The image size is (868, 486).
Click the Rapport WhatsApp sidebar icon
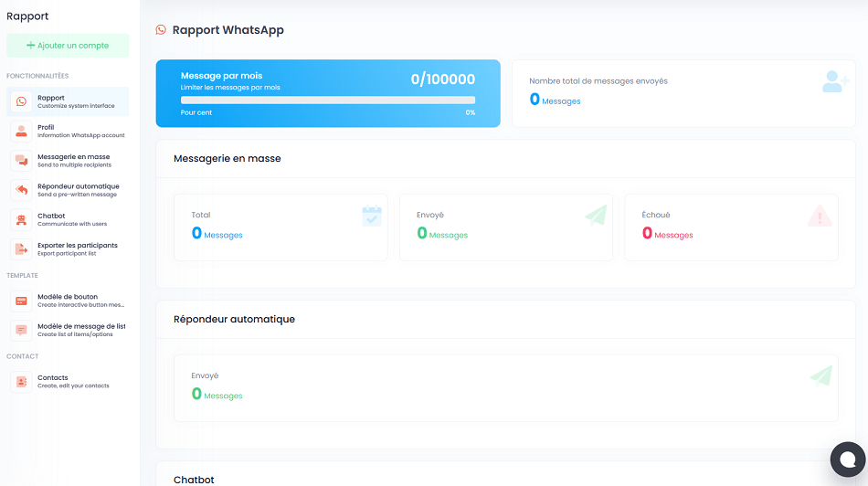tap(21, 101)
